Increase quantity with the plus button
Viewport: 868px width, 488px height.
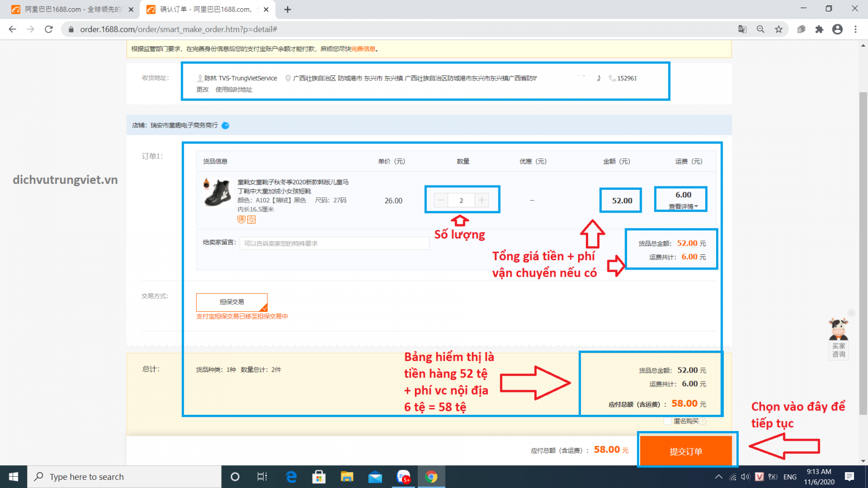482,200
